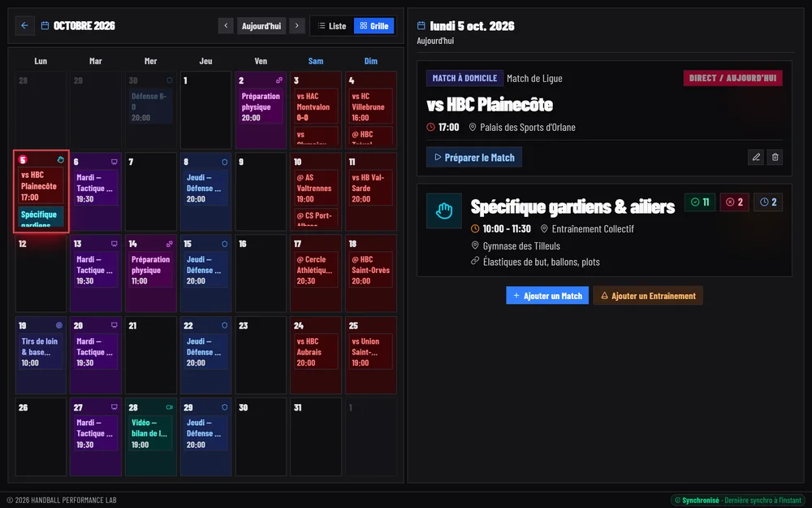Open Vidéo – bilan event on day 28
The height and width of the screenshot is (508, 812).
(x=151, y=433)
